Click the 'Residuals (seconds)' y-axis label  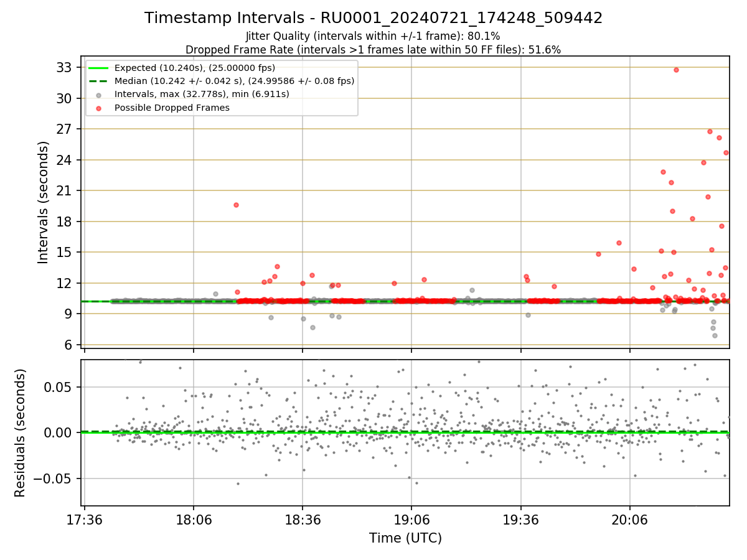pos(21,433)
